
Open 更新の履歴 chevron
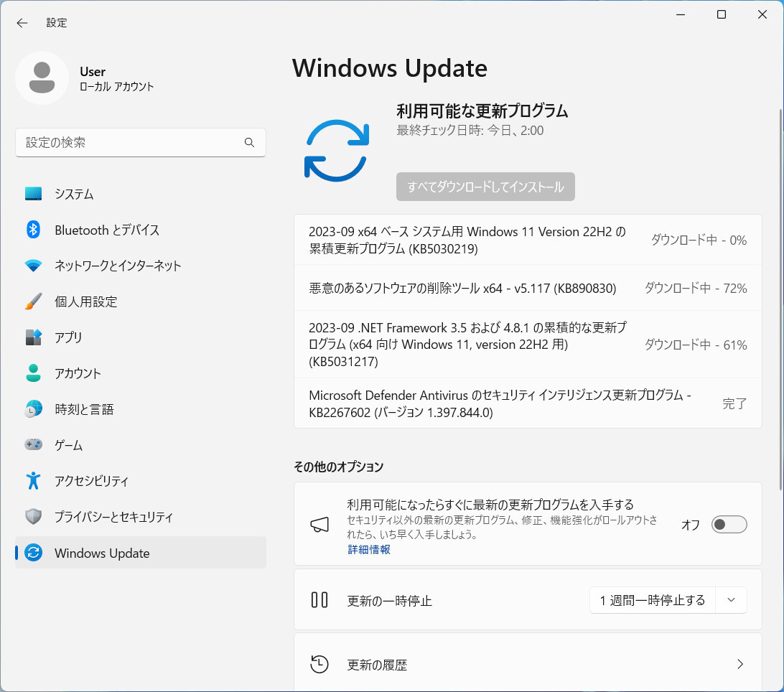point(740,665)
